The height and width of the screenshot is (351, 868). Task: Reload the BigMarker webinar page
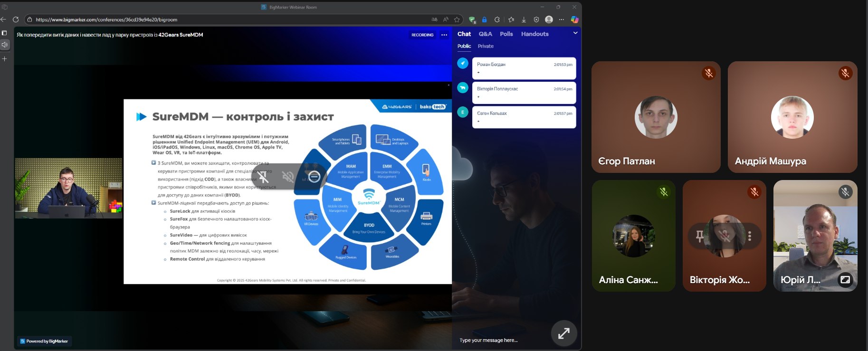point(16,19)
